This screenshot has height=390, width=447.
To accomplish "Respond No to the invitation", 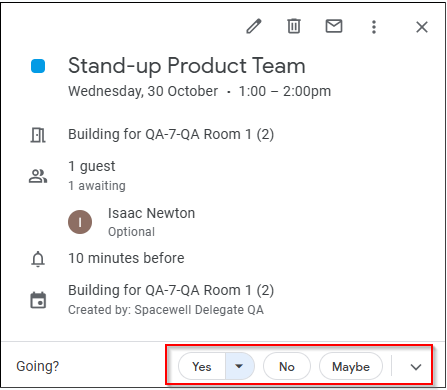I will 287,366.
